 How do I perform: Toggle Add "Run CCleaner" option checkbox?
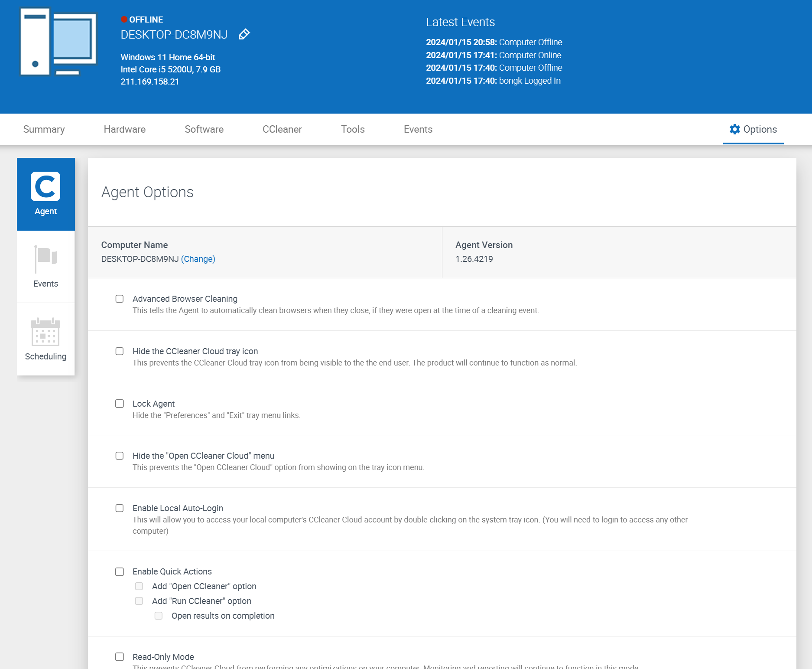[x=139, y=601]
